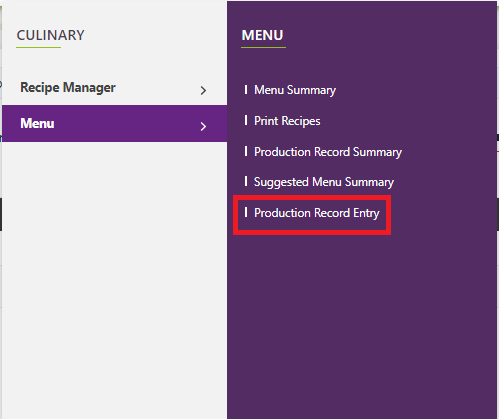Select the highlighted Menu sidebar item
The width and height of the screenshot is (499, 419).
click(115, 123)
